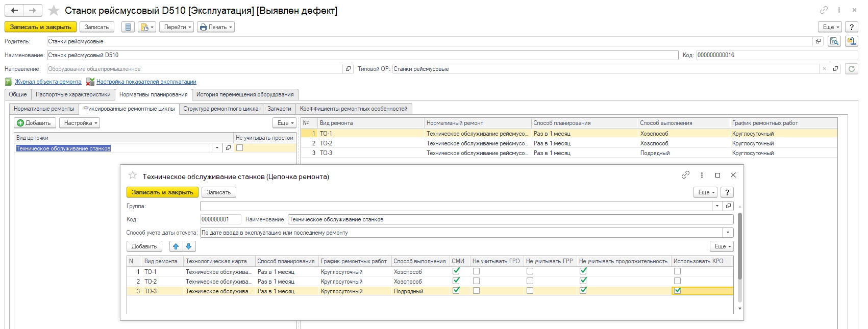Screen dimensions: 868x329
Task: Click the structure search icon beside the Родитель field
Action: 834,41
